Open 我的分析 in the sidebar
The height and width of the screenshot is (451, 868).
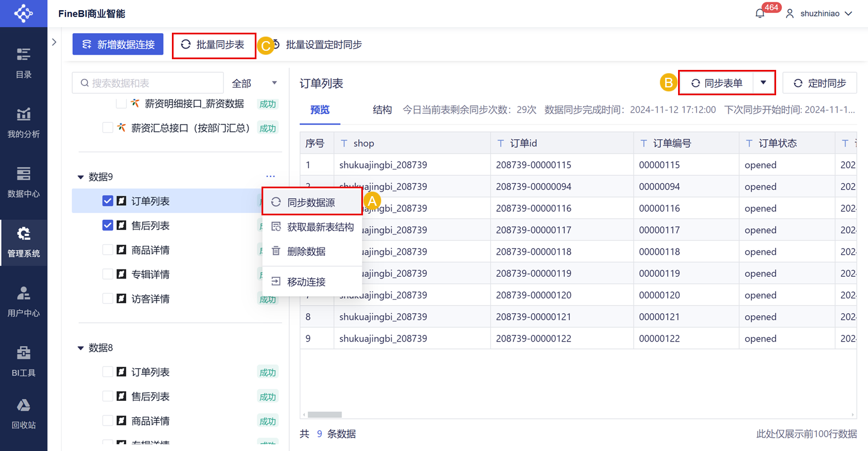[24, 123]
